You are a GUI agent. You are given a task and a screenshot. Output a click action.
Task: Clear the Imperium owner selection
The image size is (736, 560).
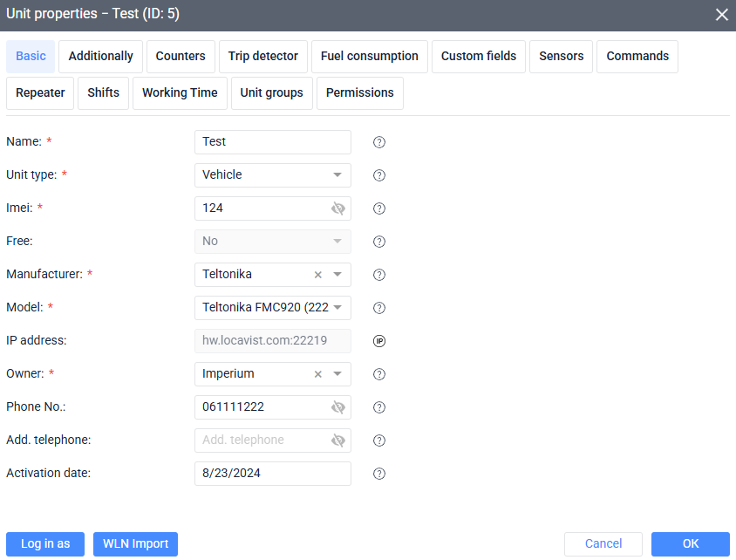click(x=318, y=374)
